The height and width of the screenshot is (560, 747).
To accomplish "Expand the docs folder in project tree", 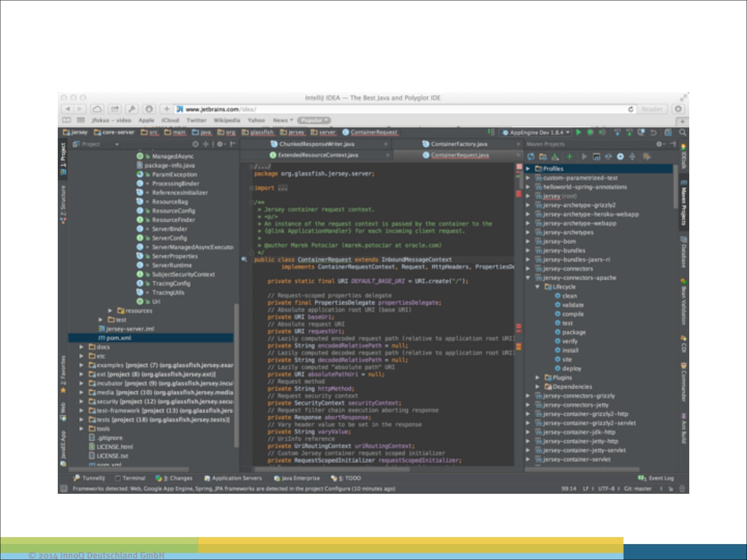I will coord(82,347).
